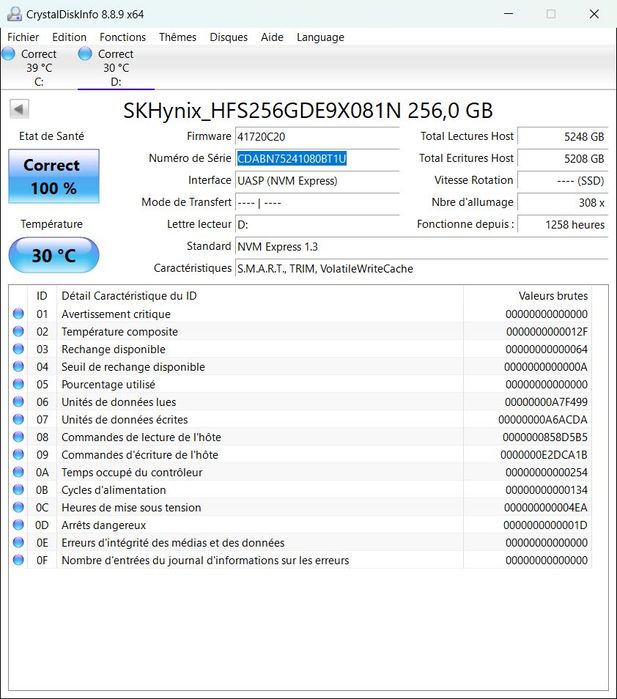Open the Disques menu

[228, 37]
